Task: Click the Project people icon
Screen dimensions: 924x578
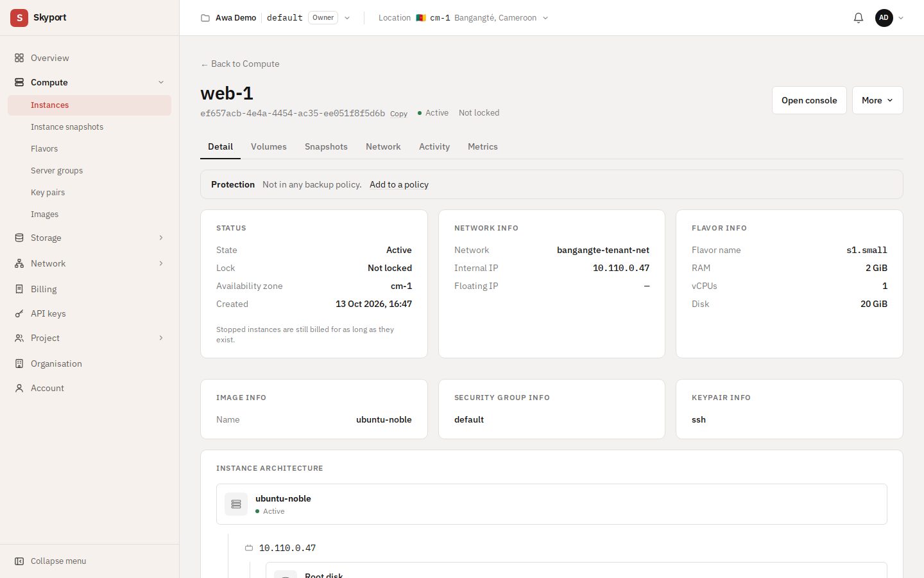Action: pyautogui.click(x=19, y=338)
